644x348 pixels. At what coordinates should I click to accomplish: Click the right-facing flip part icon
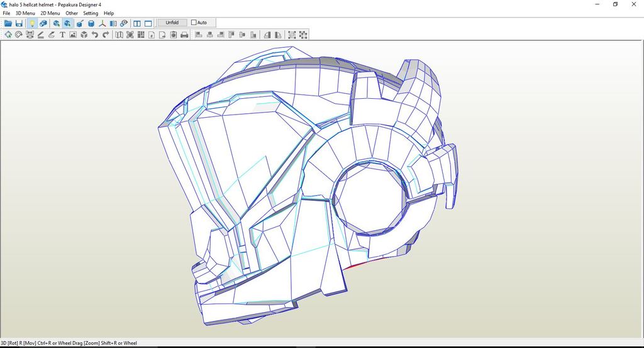coord(278,35)
